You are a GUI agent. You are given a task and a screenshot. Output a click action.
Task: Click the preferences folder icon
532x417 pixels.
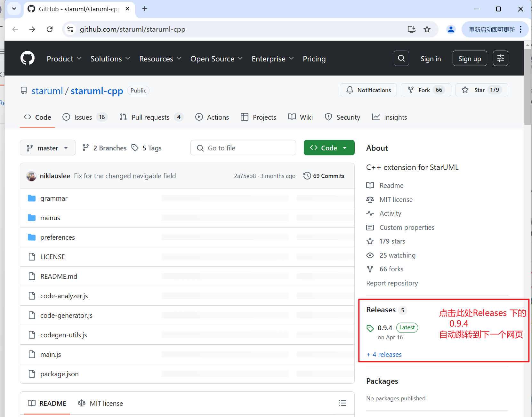pyautogui.click(x=32, y=237)
